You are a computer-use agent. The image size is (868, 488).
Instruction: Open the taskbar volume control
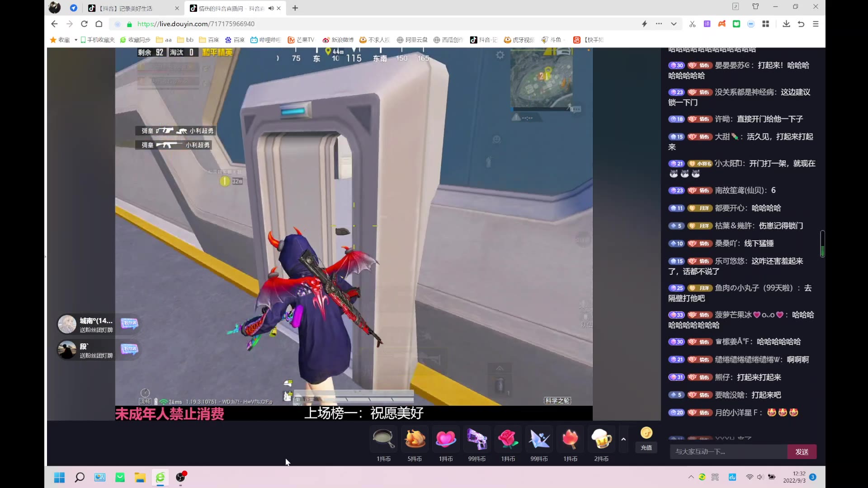[x=760, y=477]
